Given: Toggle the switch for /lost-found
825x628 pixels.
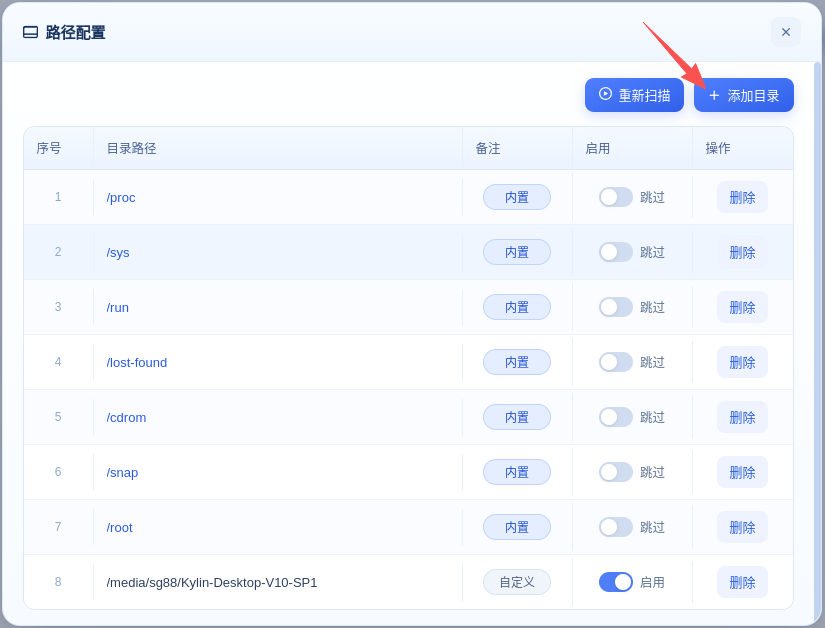Looking at the screenshot, I should pyautogui.click(x=615, y=362).
